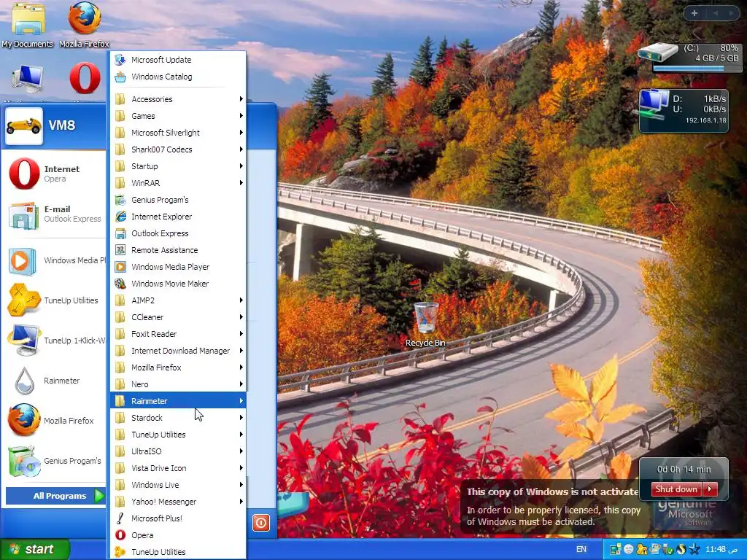The image size is (747, 560).
Task: Open My Documents desktop icon
Action: 28,25
